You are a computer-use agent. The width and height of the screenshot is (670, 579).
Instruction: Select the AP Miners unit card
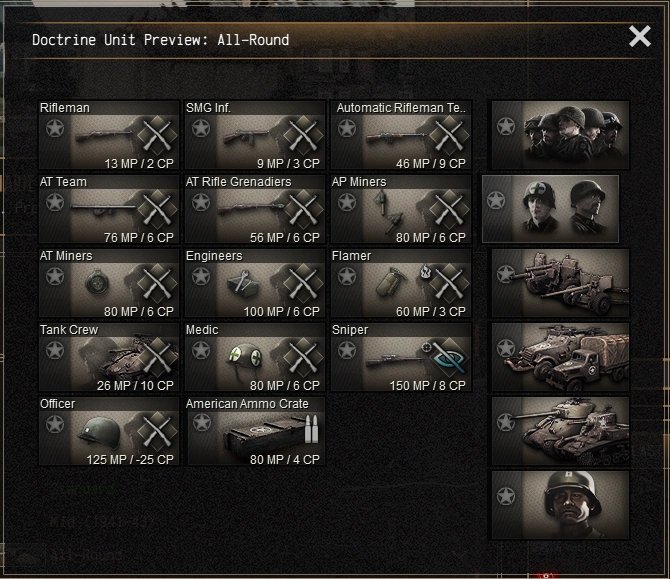tap(401, 209)
